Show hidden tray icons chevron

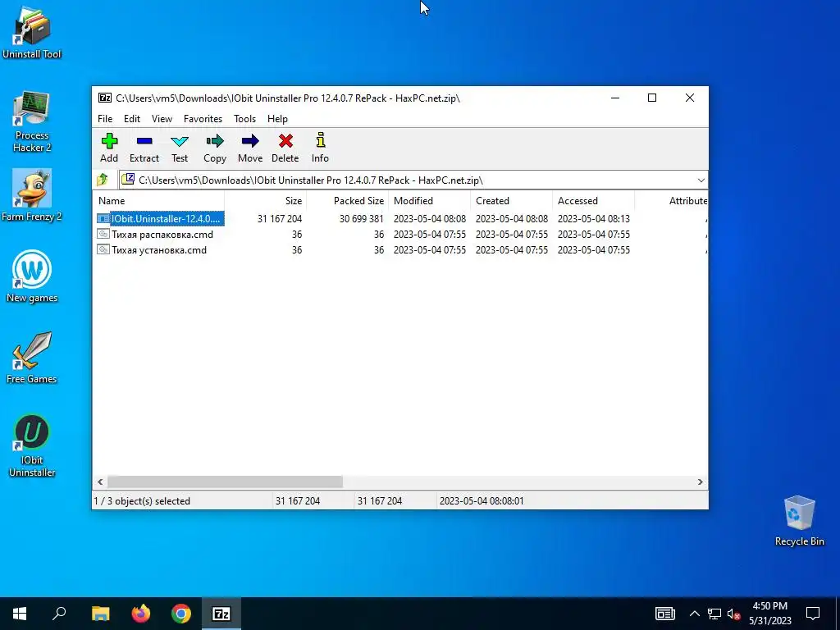[694, 614]
